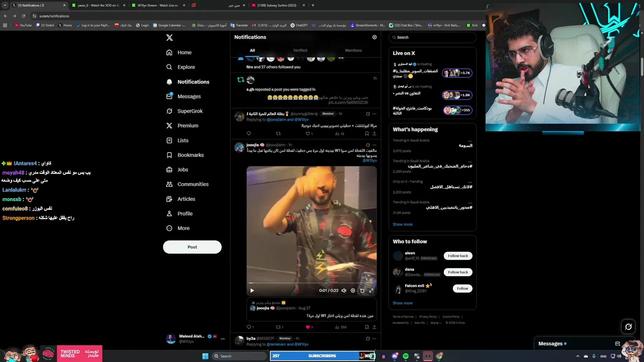Like the sunnyglitters reply

[x=309, y=134]
